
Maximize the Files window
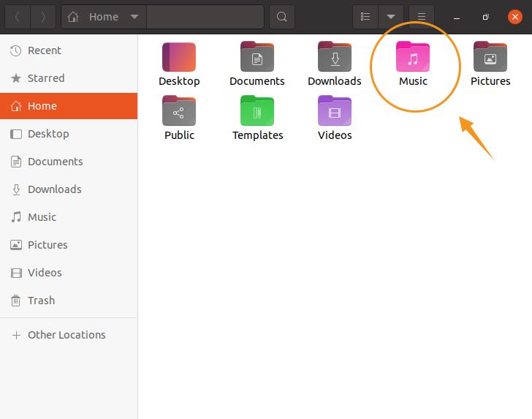(485, 17)
